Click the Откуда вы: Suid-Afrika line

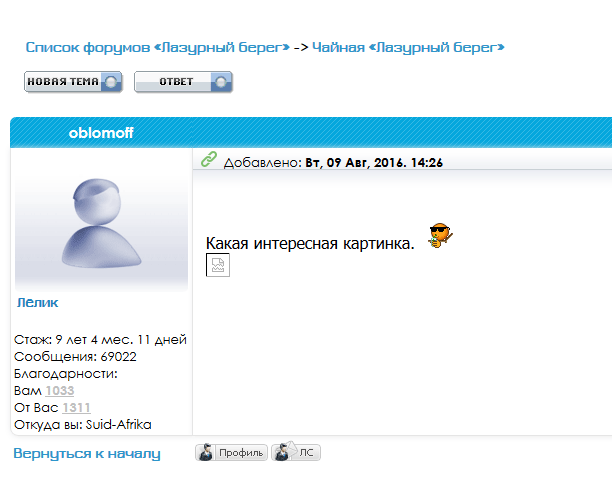click(x=83, y=425)
